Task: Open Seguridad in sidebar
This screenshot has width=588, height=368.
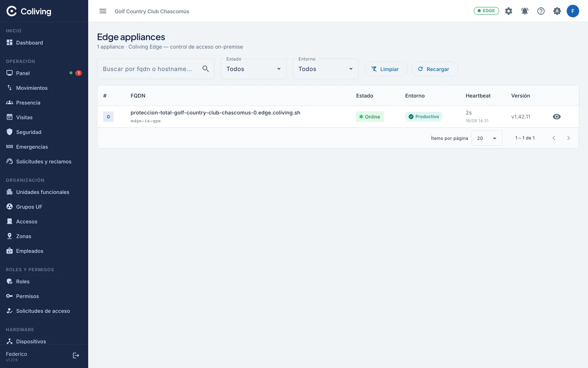Action: (44, 132)
